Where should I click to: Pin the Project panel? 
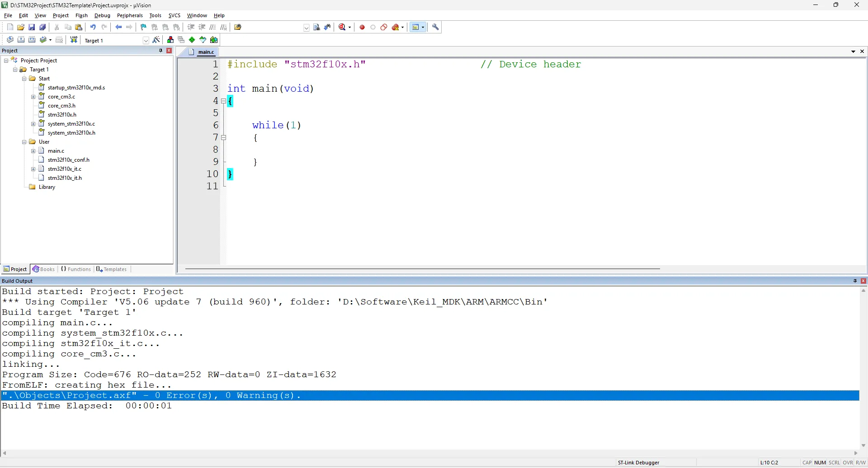point(160,51)
